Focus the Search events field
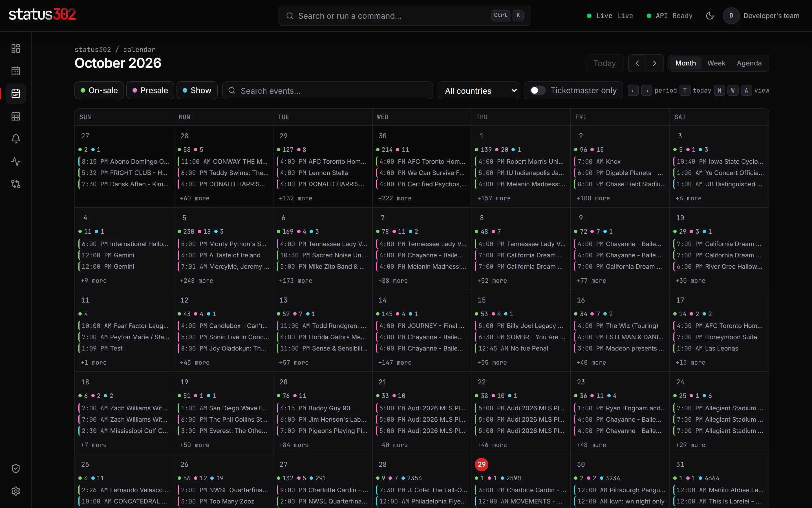Image resolution: width=812 pixels, height=508 pixels. (x=328, y=90)
